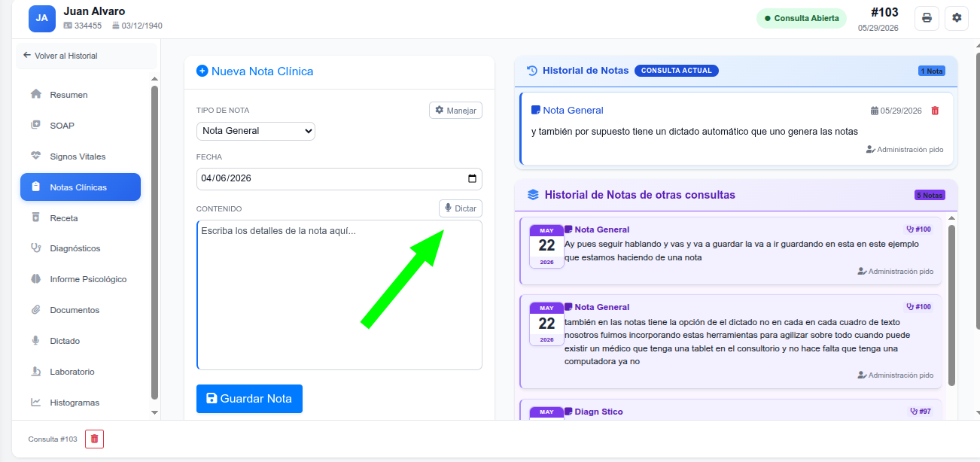Click the Diagn Stico note title
The width and height of the screenshot is (980, 462).
pos(598,412)
